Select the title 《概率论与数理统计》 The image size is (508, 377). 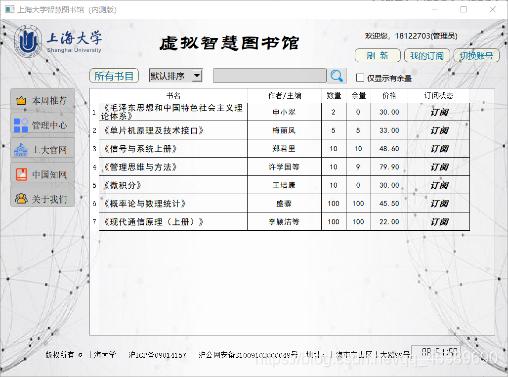tap(144, 203)
